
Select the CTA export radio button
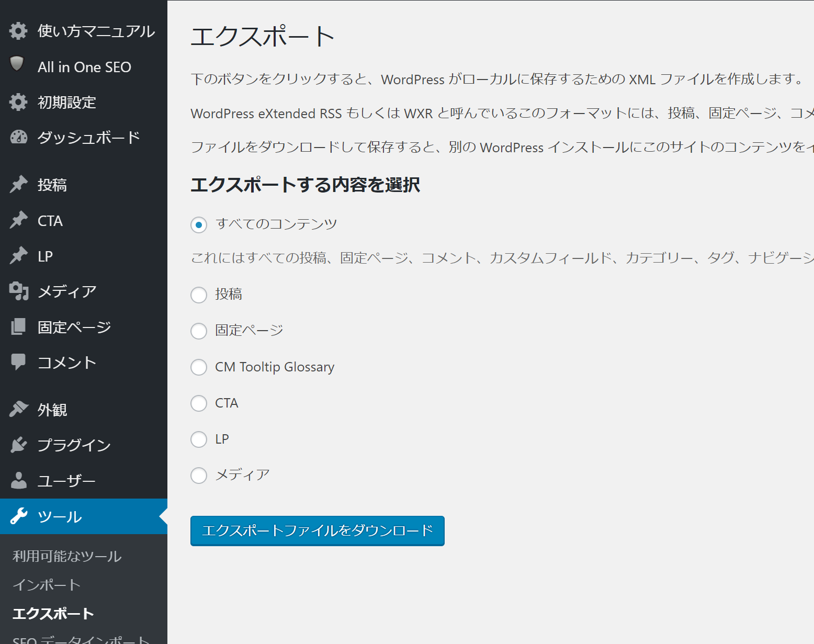tap(199, 403)
